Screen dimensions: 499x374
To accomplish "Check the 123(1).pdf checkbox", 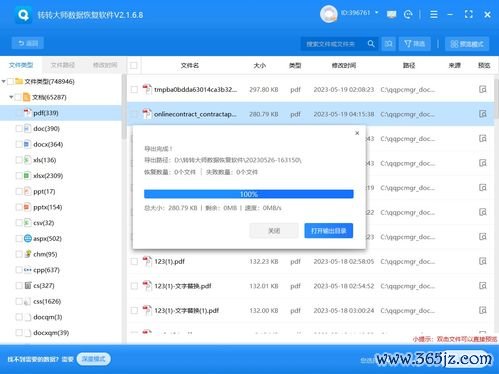I will point(134,261).
